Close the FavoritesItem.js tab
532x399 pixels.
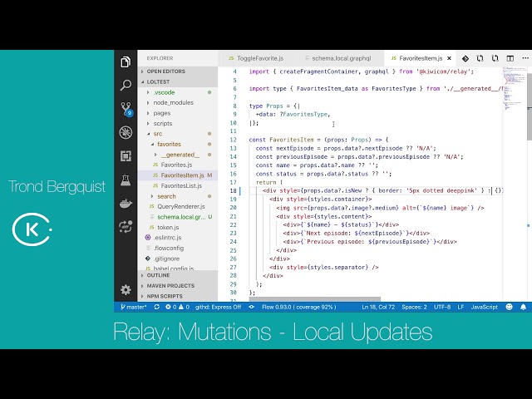[x=449, y=58]
